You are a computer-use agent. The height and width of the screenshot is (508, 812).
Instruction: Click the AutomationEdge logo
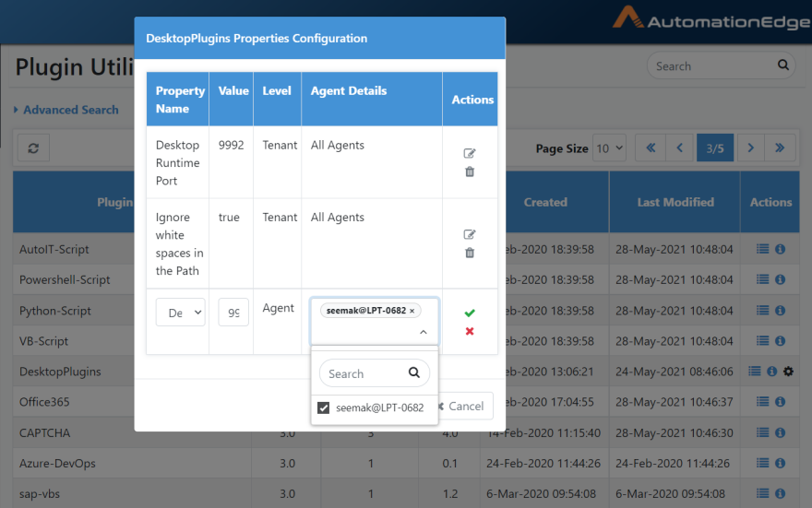click(711, 18)
